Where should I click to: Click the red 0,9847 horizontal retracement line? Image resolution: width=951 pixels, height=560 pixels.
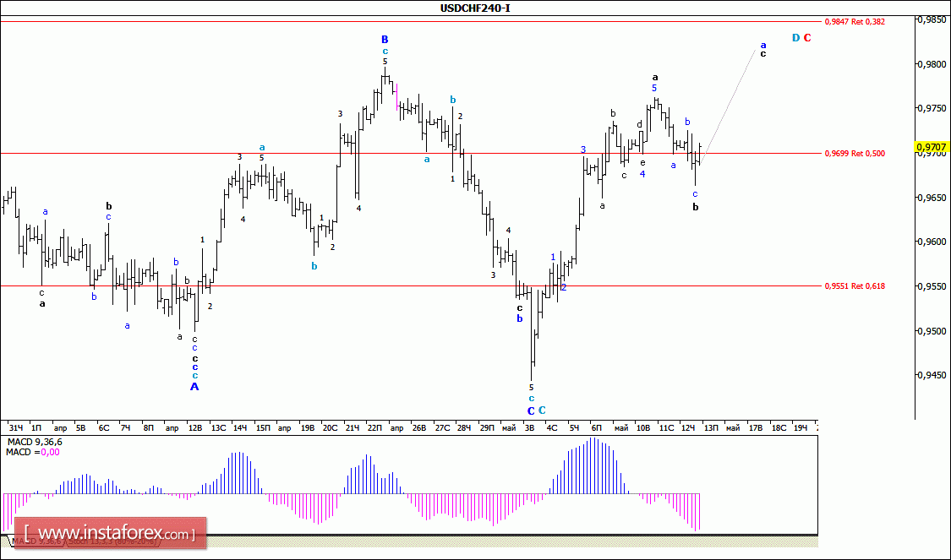(411, 21)
